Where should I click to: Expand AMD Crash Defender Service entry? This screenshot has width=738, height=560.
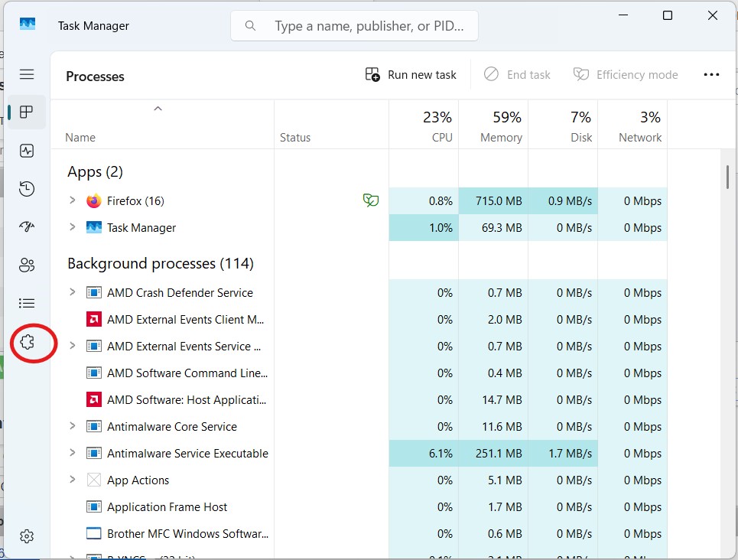coord(73,292)
